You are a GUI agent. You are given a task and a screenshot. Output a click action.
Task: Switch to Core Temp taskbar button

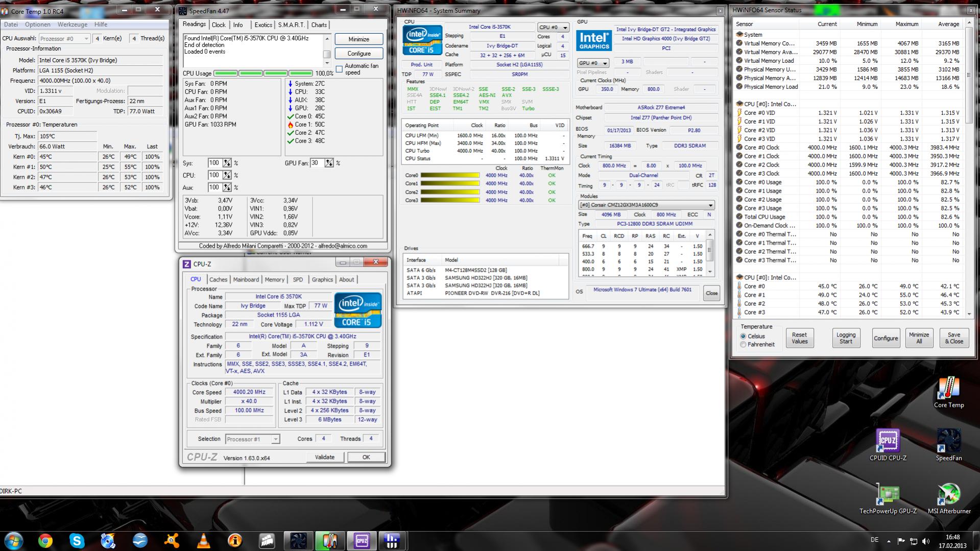point(330,540)
